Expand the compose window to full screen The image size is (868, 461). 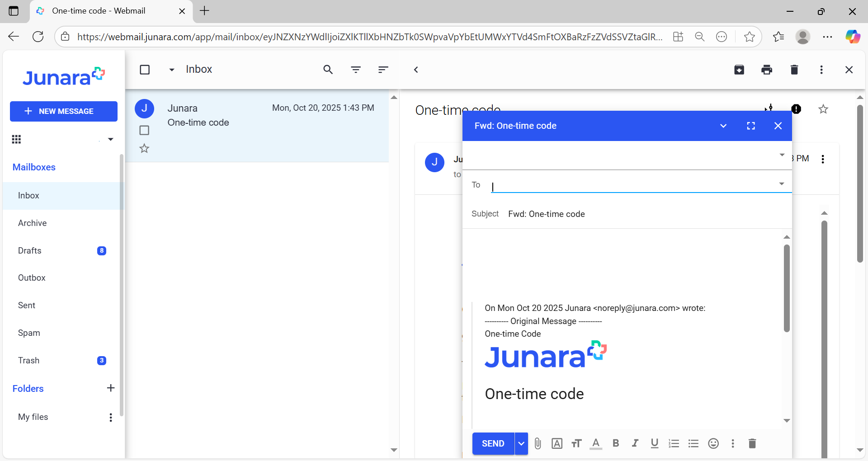click(x=751, y=126)
